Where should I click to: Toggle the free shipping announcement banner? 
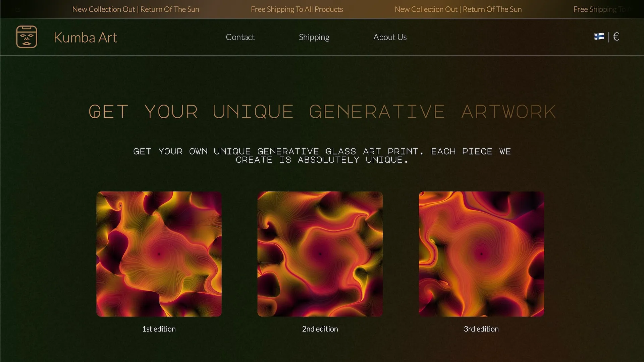click(297, 9)
